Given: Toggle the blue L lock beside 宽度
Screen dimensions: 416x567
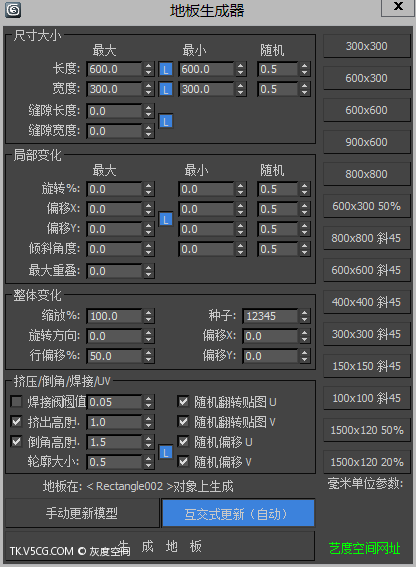Looking at the screenshot, I should [x=166, y=89].
